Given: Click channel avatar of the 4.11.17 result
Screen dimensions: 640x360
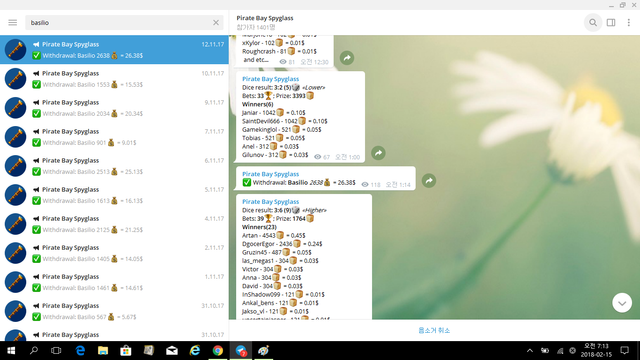Looking at the screenshot, I should [16, 224].
